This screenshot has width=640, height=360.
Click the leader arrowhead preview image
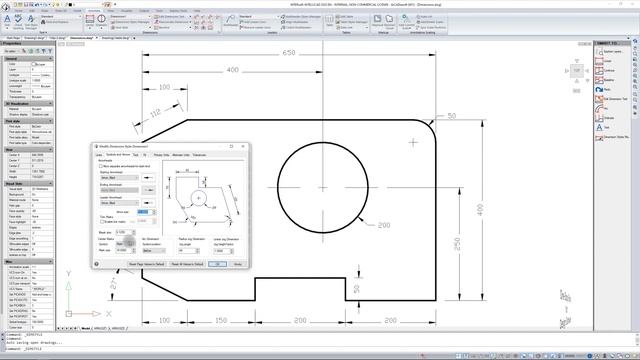click(149, 203)
